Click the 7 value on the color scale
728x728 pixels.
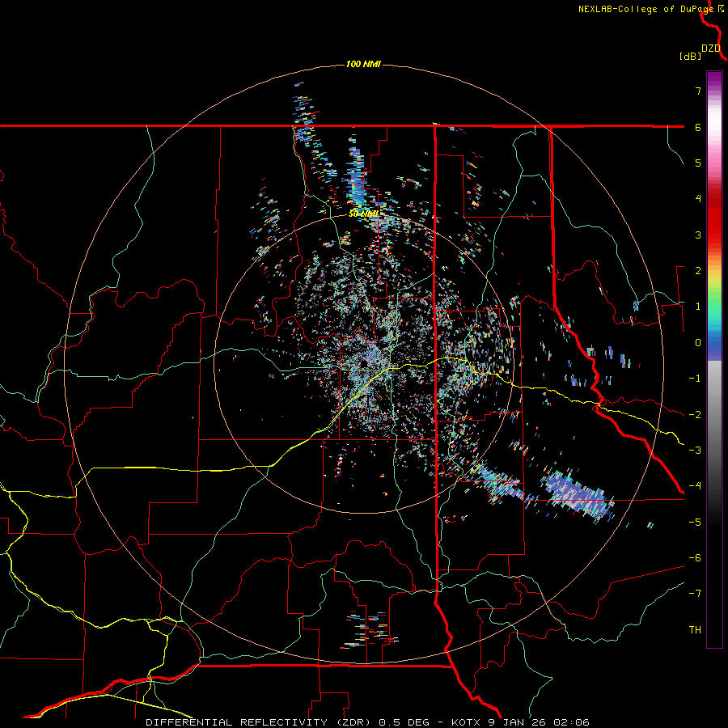pyautogui.click(x=698, y=91)
